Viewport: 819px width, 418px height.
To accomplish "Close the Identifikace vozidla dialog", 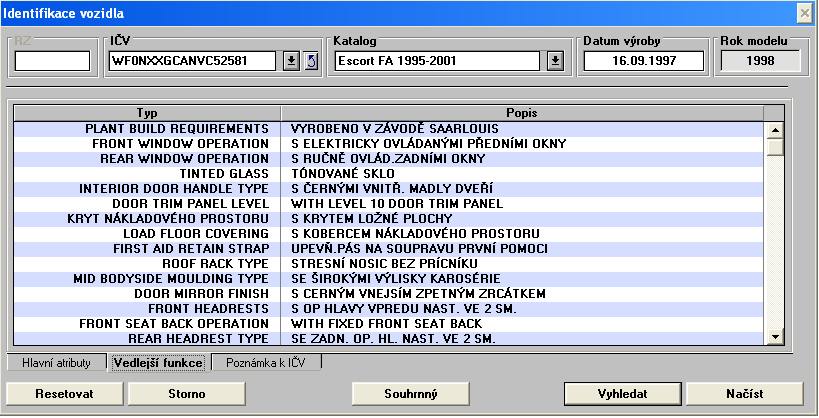I will [803, 12].
